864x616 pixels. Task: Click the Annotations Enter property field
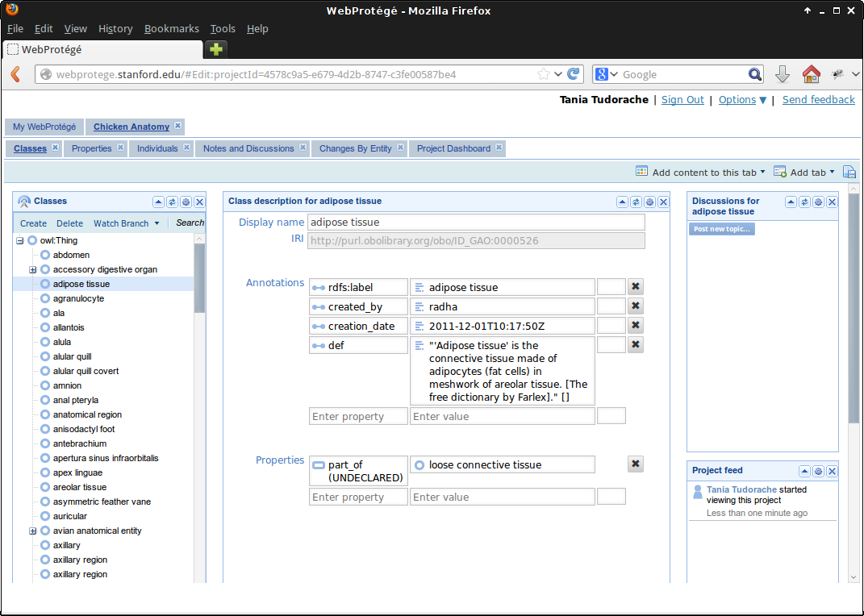pyautogui.click(x=358, y=416)
